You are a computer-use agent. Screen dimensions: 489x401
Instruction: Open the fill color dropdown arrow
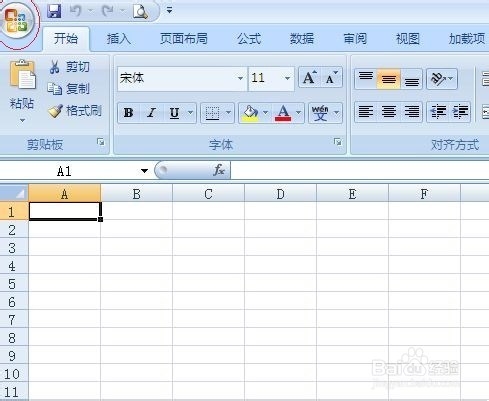click(266, 113)
